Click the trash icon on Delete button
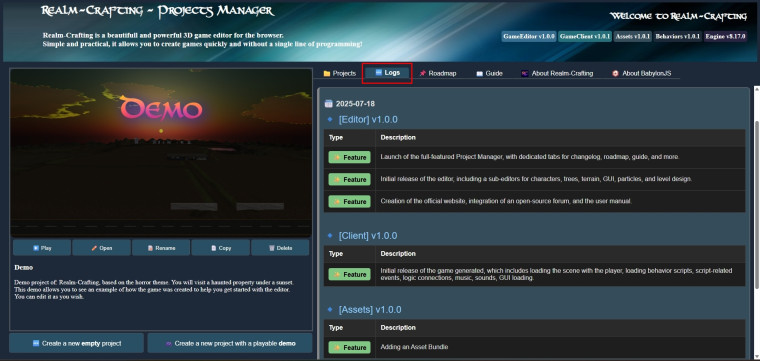Viewport: 760px width, 361px height. [x=271, y=248]
